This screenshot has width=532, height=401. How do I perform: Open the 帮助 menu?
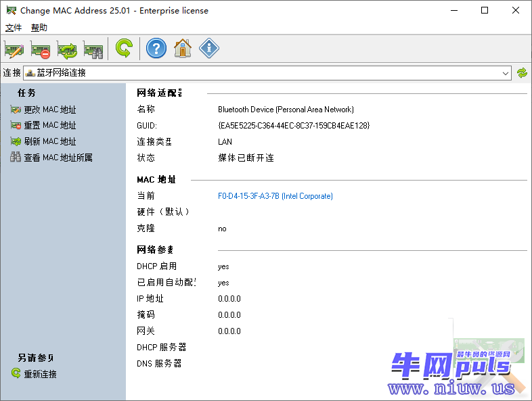(x=39, y=28)
